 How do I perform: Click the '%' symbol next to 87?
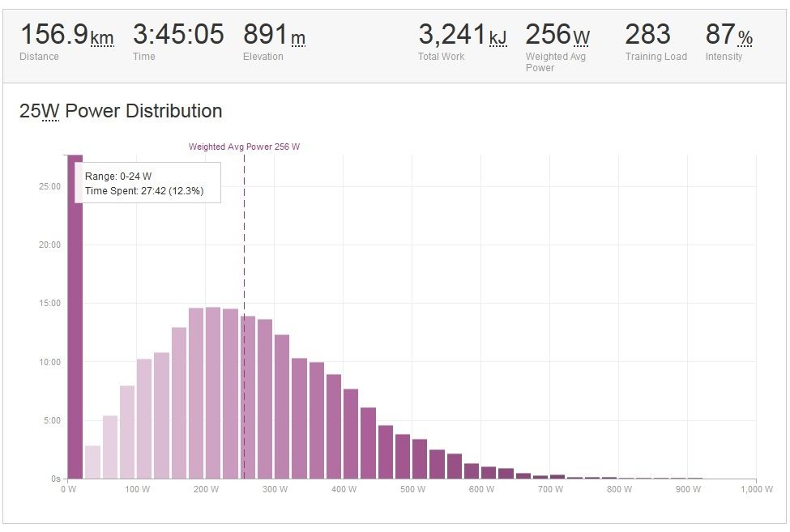(x=745, y=38)
